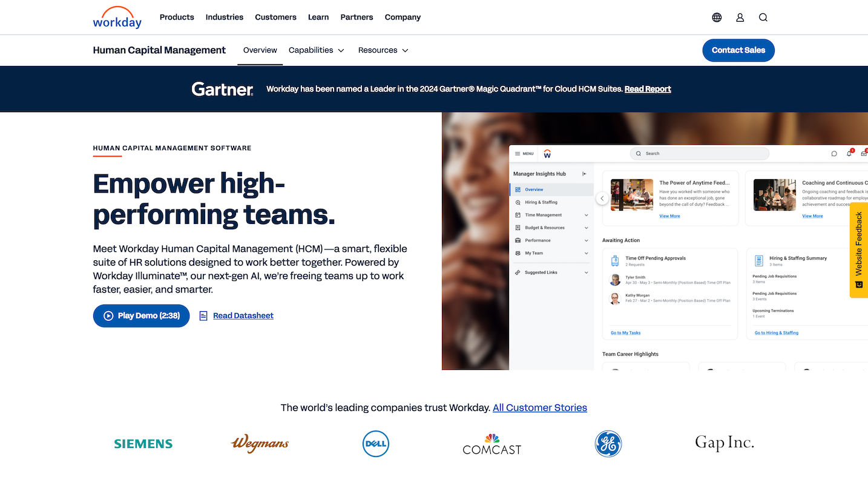This screenshot has height=500, width=868.
Task: Open the globe language selector
Action: pos(717,18)
